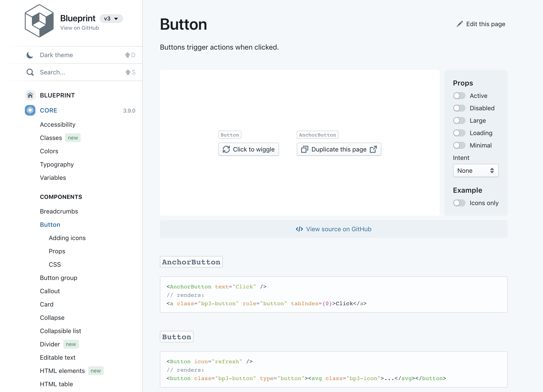
Task: Click the new tag beside Classes
Action: coord(73,138)
